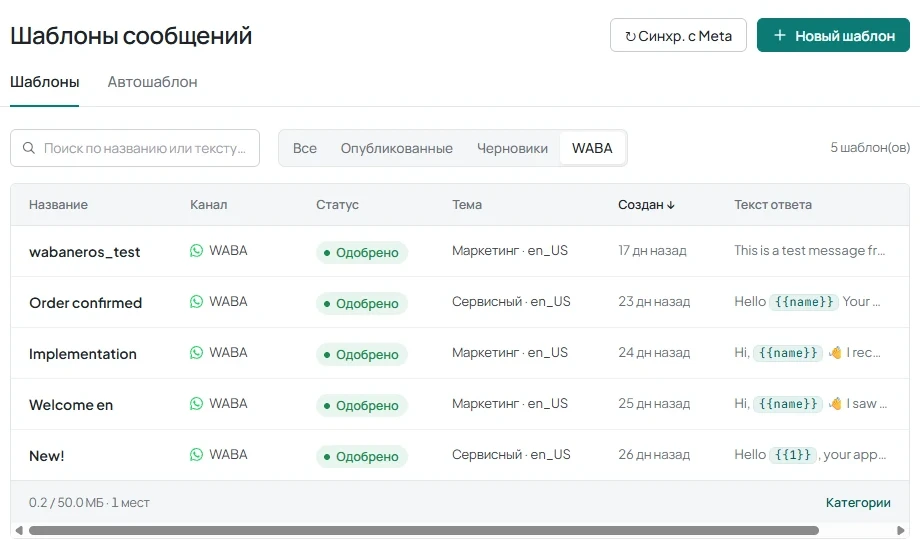Switch to the Автошаблон tab
The height and width of the screenshot is (540, 920).
[153, 82]
